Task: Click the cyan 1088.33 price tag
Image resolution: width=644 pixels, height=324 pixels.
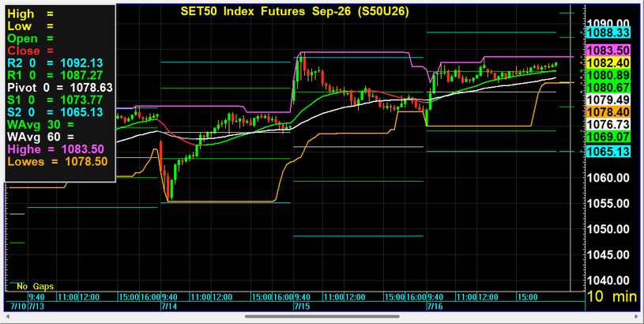Action: click(608, 33)
